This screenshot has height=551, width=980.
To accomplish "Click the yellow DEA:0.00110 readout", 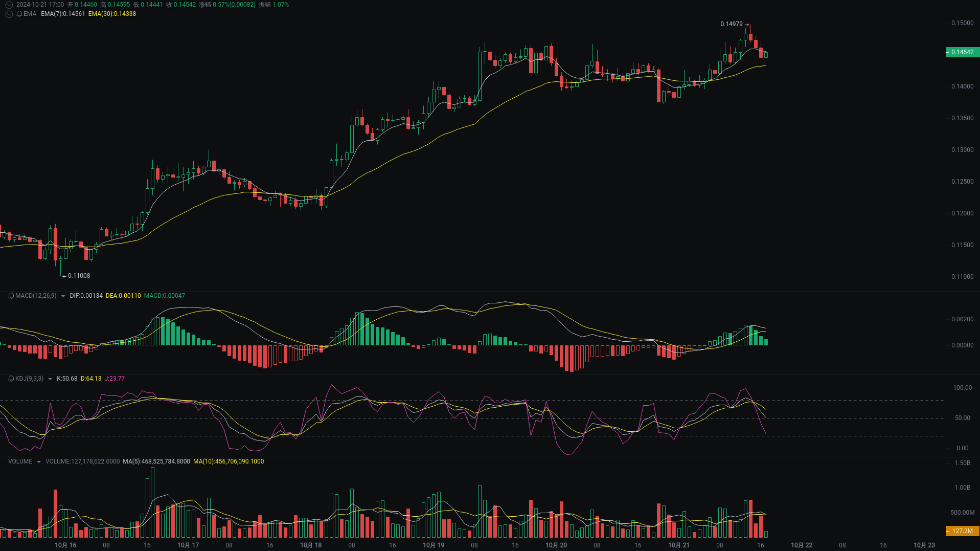I will click(123, 296).
